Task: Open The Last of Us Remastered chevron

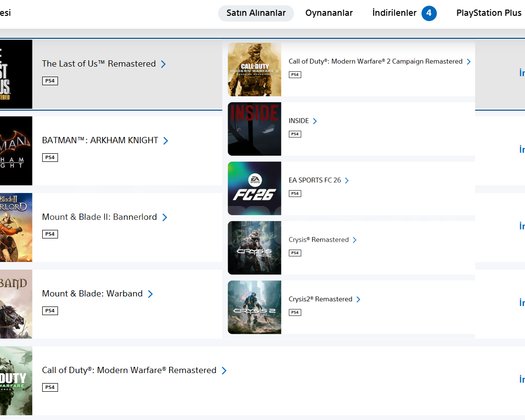Action: tap(163, 64)
